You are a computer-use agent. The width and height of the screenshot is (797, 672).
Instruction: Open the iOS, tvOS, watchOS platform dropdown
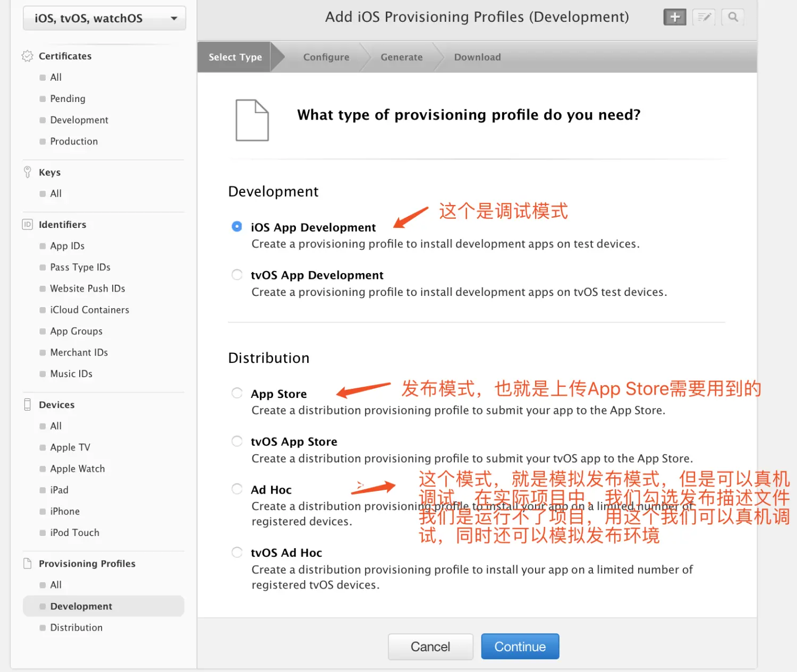pos(104,18)
